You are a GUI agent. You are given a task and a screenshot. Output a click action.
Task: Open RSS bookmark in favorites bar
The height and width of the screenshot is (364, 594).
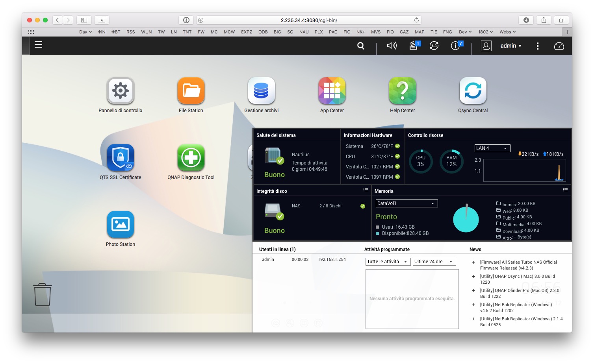[x=131, y=32]
